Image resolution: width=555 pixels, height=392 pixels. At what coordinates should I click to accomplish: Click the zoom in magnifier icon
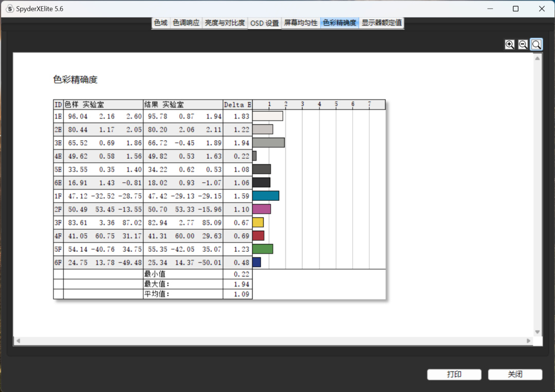tap(509, 45)
